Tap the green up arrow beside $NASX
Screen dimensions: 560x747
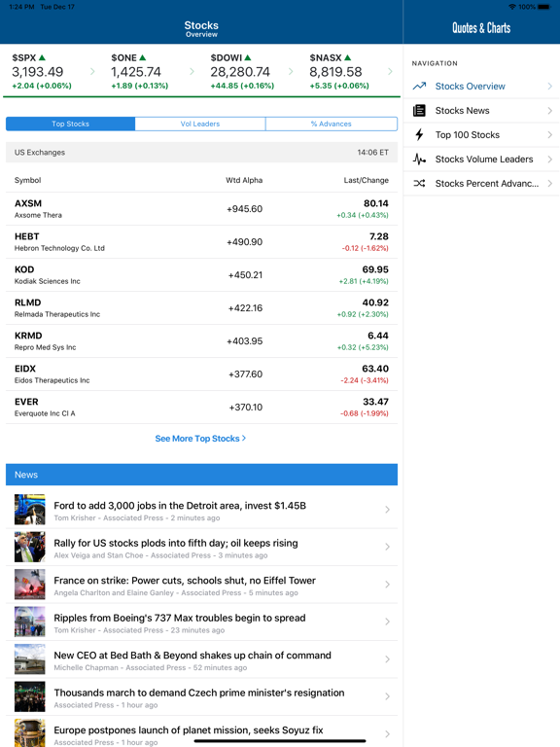[348, 57]
